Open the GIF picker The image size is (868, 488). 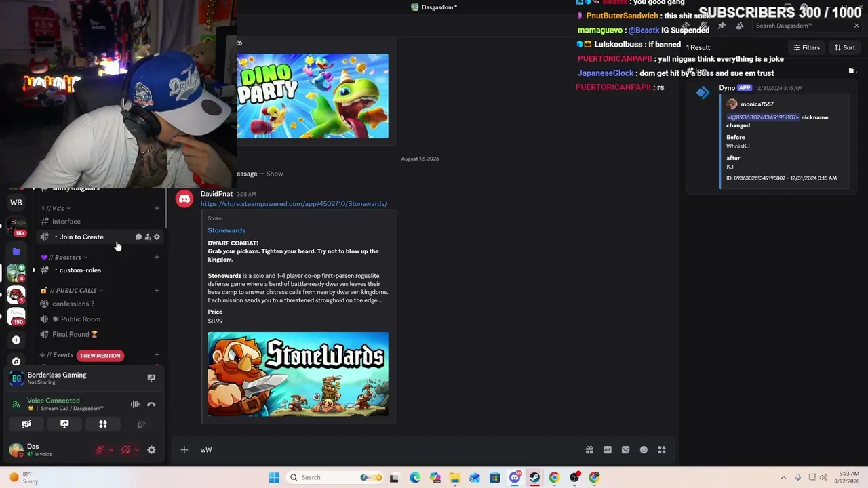click(x=608, y=450)
